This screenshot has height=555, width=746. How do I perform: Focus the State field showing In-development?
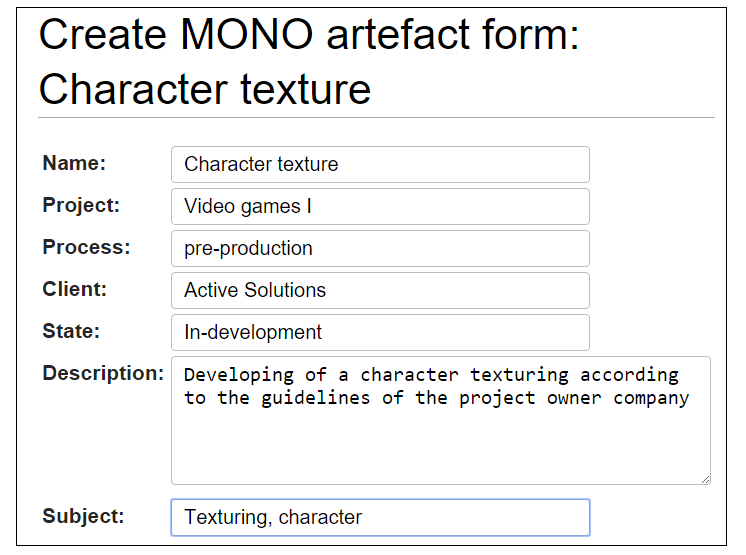(x=380, y=332)
